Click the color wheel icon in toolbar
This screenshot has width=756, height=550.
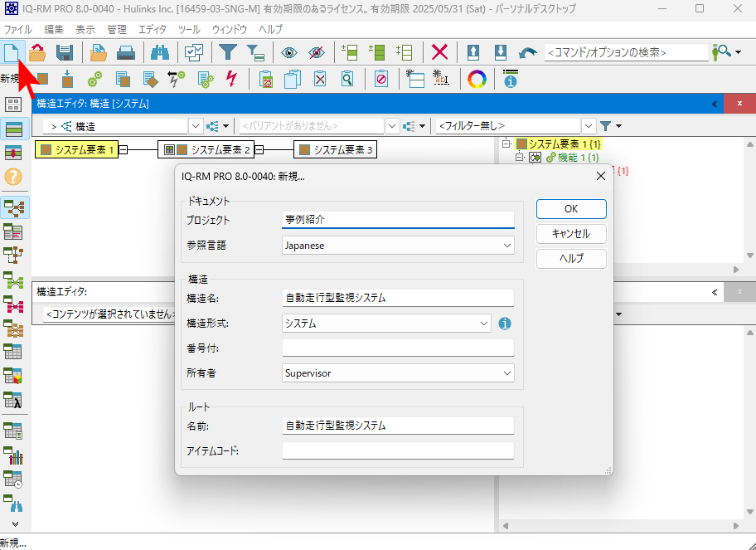(477, 80)
